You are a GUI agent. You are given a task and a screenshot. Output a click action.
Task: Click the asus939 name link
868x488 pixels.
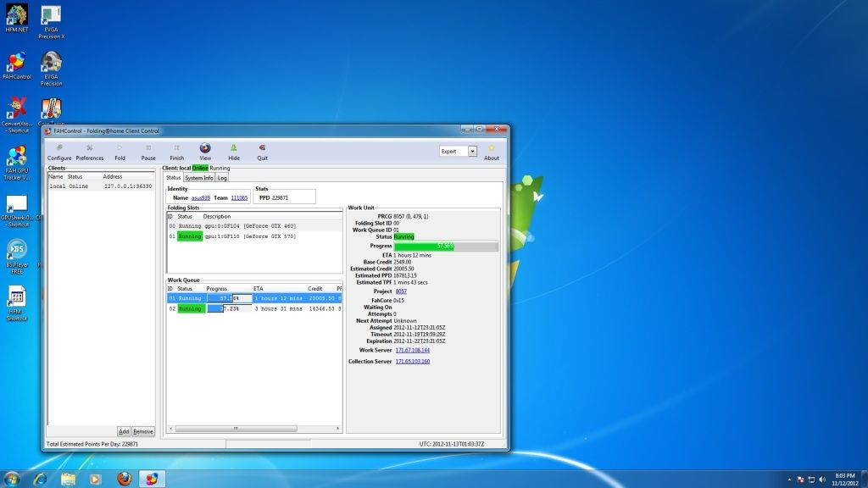pyautogui.click(x=200, y=197)
